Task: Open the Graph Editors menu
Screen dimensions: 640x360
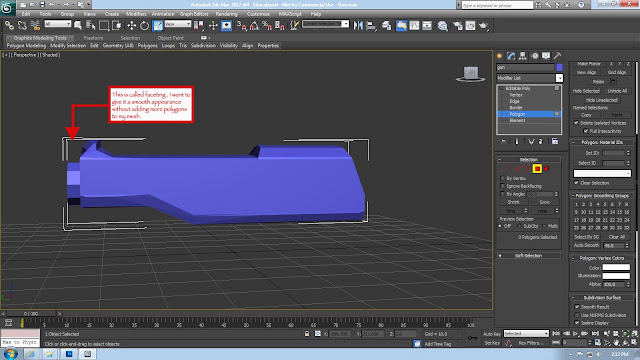Action: coord(194,14)
